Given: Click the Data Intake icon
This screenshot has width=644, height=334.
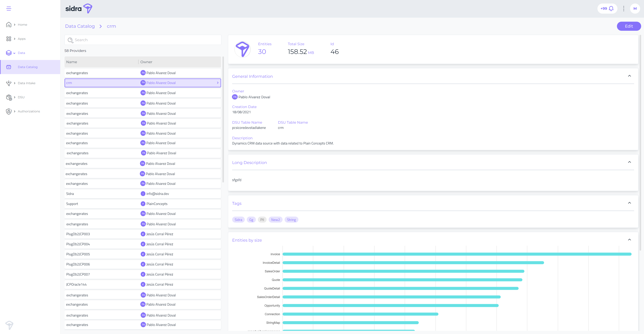Looking at the screenshot, I should click(x=9, y=83).
